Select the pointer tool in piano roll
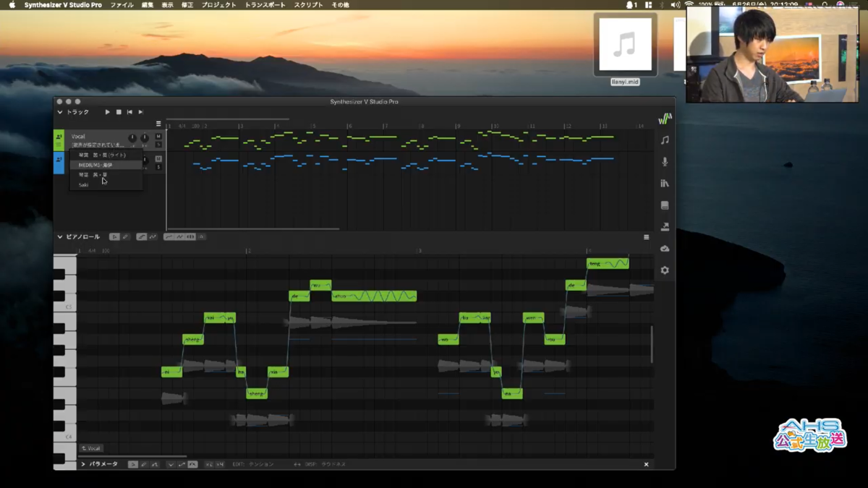This screenshot has width=868, height=488. coord(114,237)
